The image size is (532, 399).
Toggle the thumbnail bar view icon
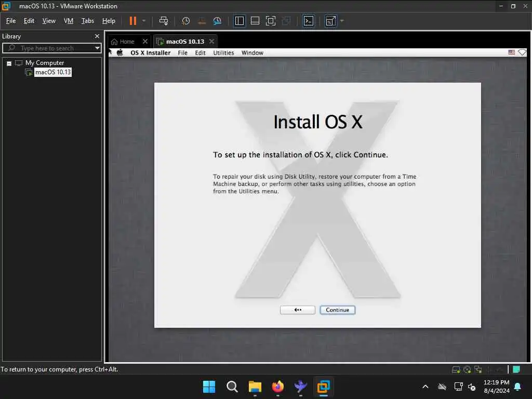255,21
